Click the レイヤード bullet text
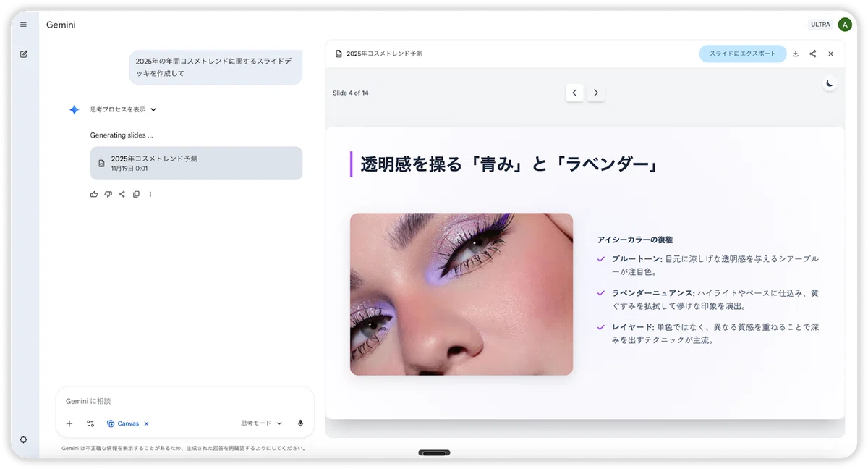The image size is (868, 469). tap(715, 334)
